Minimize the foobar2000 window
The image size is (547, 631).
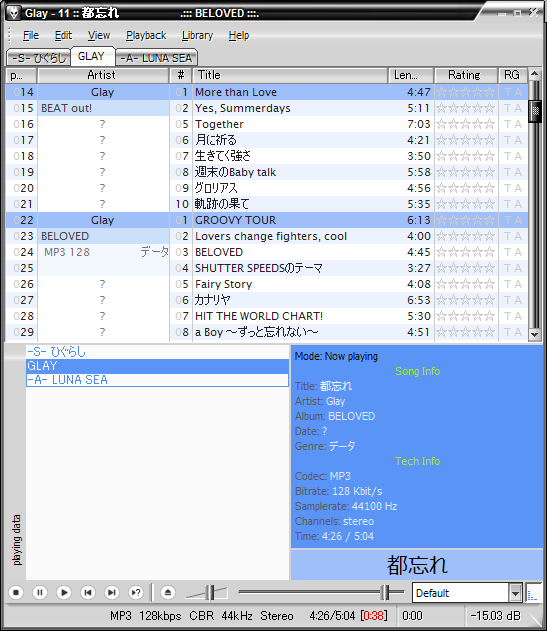[502, 14]
